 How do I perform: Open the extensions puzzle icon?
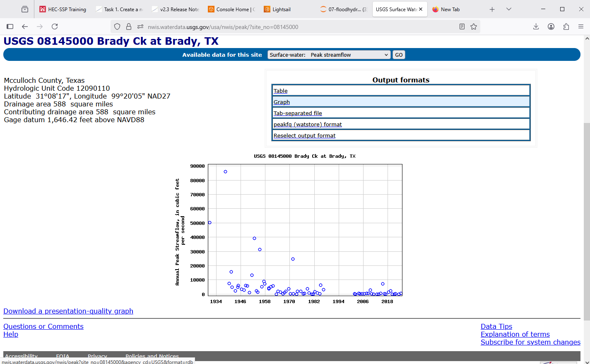click(566, 27)
